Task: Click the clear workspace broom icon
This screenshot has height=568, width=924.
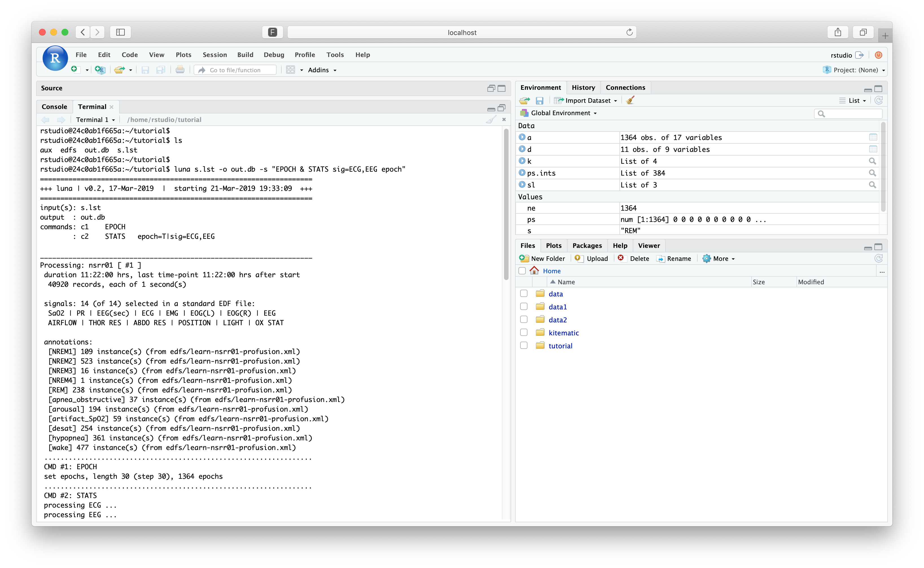Action: click(630, 100)
